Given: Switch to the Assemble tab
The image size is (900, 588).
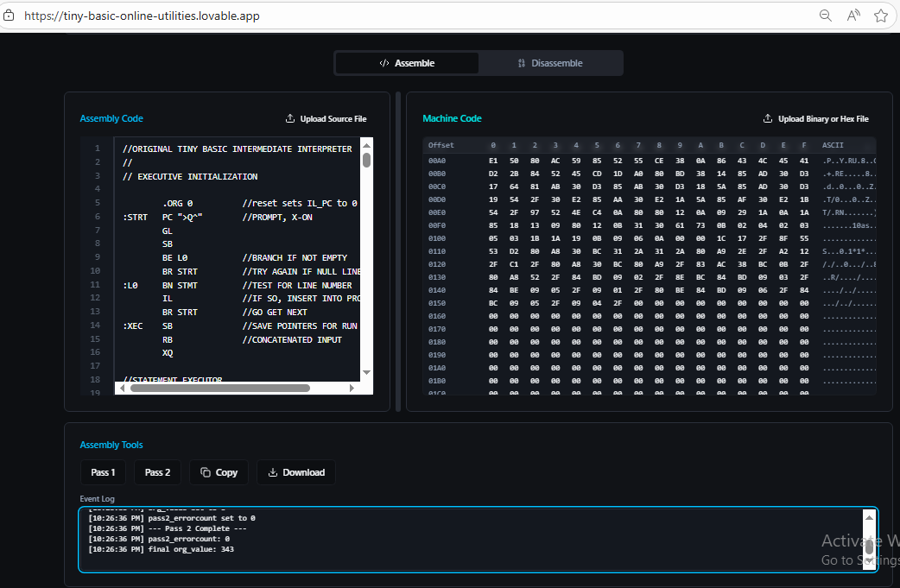Looking at the screenshot, I should (407, 63).
